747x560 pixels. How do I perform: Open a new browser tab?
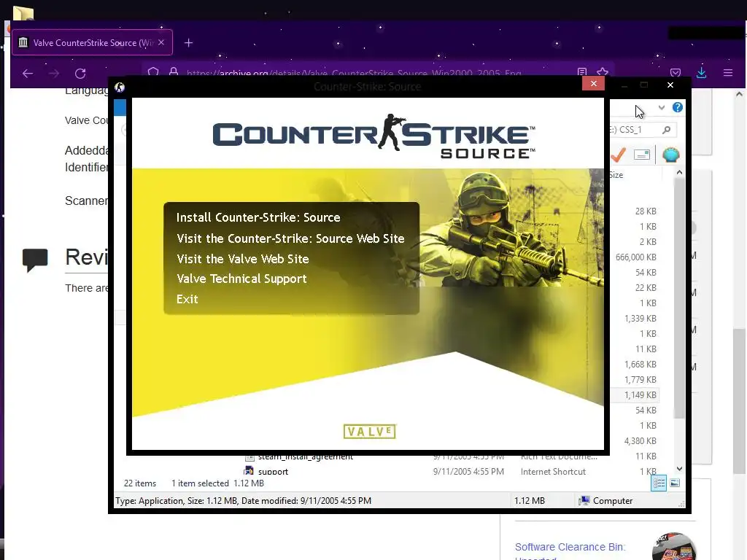click(188, 43)
